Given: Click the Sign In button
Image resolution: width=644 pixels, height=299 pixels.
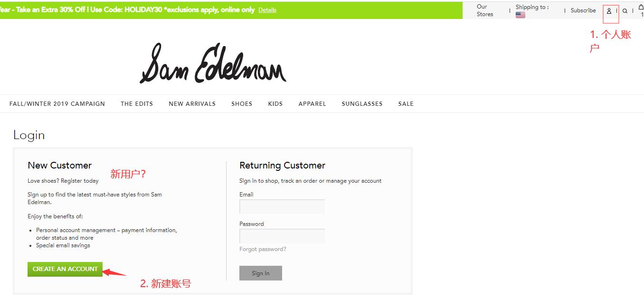Looking at the screenshot, I should point(260,273).
